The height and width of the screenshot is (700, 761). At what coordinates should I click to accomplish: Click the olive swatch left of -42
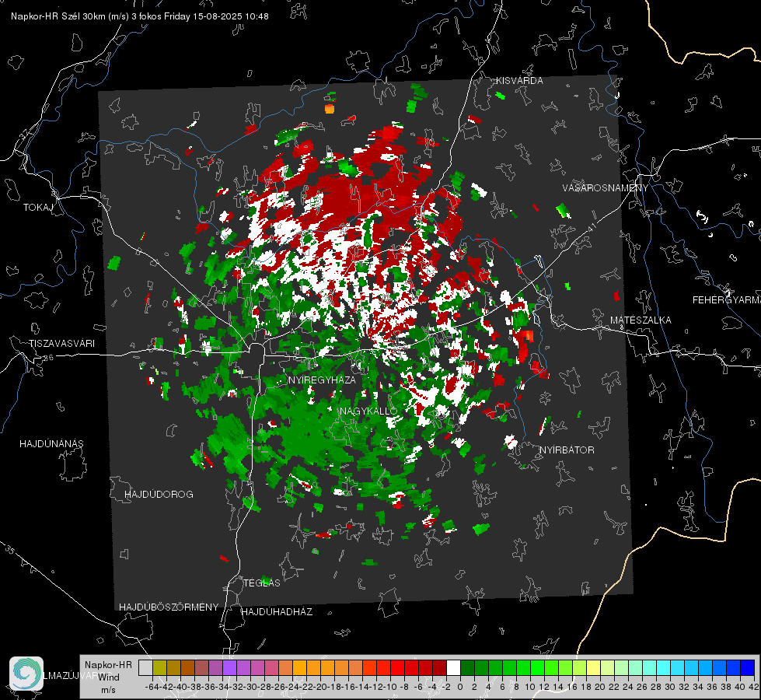(x=159, y=667)
